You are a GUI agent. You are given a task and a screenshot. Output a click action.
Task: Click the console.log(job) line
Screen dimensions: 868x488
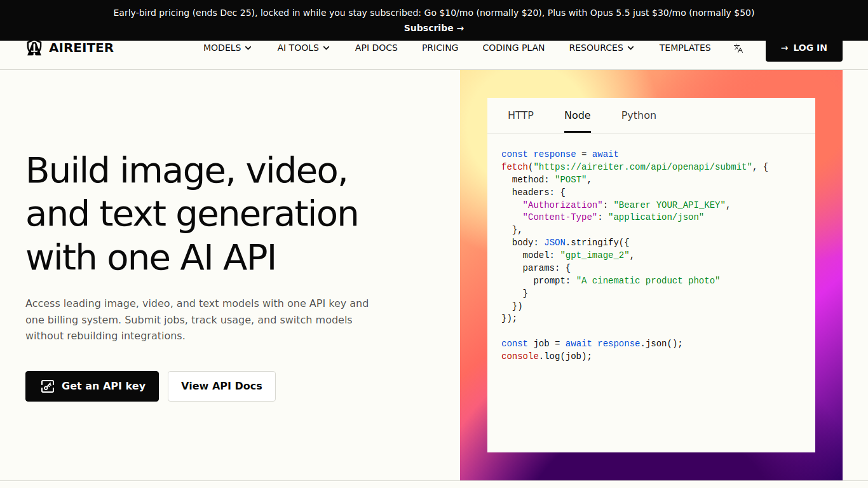click(546, 356)
